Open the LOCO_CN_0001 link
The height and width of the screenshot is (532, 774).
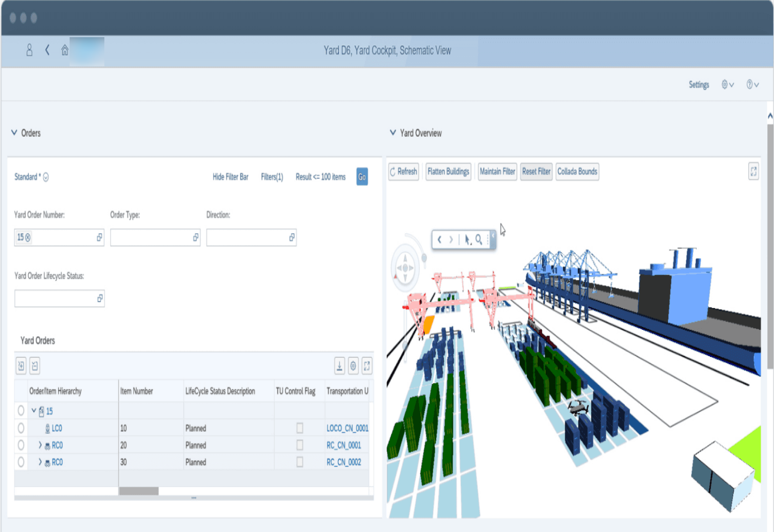[x=347, y=428]
